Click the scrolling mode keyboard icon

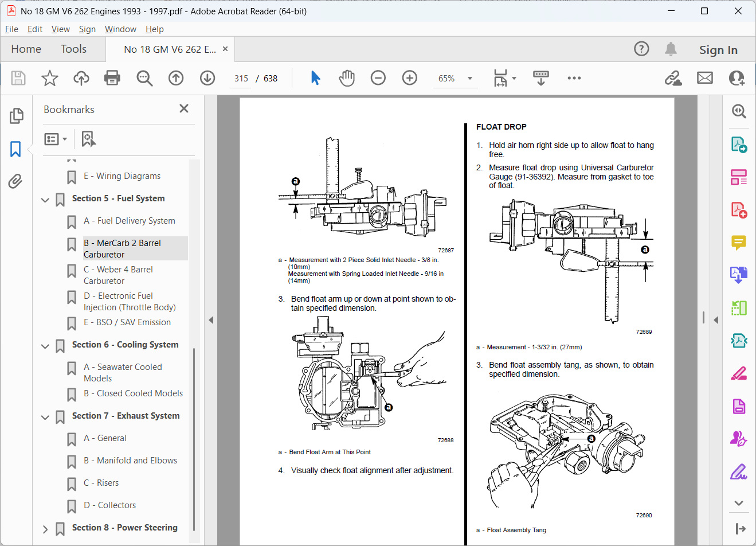coord(541,78)
